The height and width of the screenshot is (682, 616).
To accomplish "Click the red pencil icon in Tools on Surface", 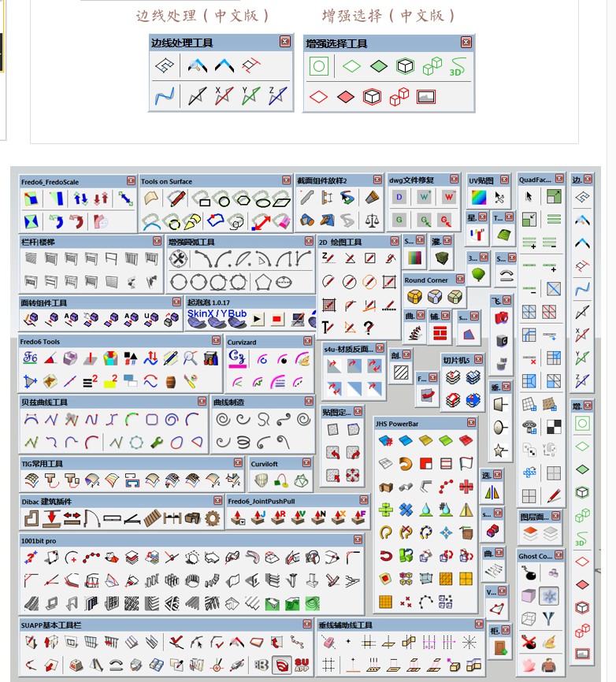I will pos(176,198).
